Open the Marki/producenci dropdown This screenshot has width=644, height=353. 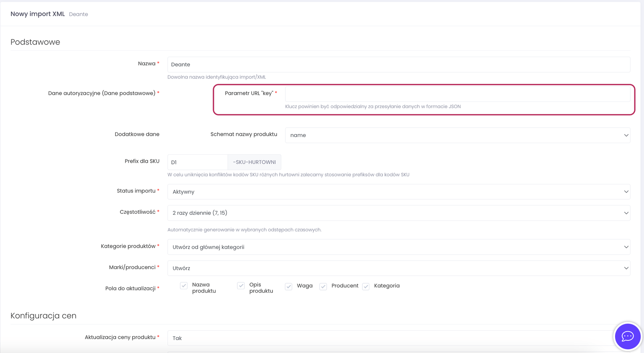pos(399,268)
